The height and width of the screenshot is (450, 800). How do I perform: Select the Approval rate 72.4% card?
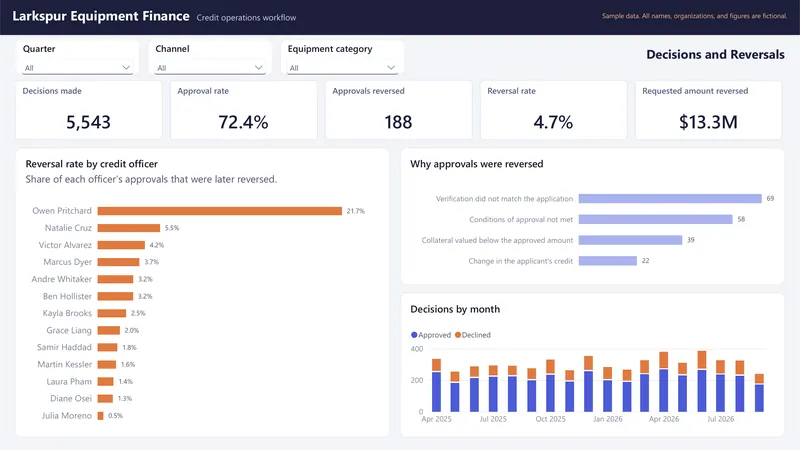[243, 110]
